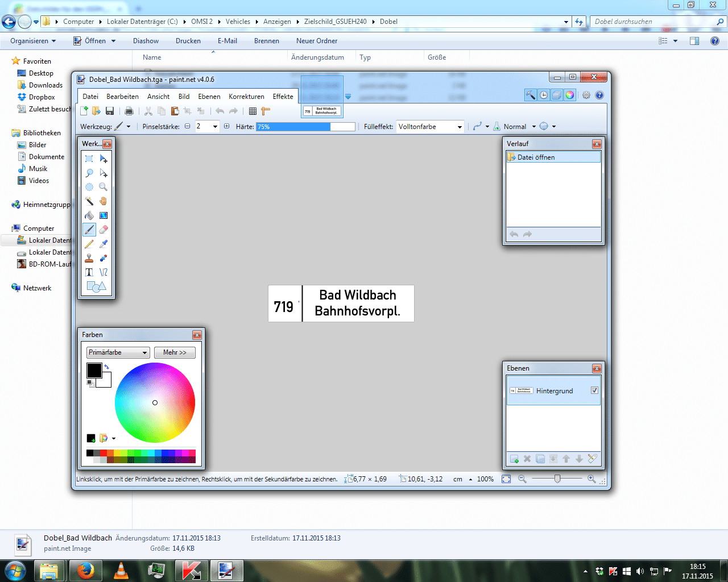
Task: Click the Härte hardness slider bar
Action: coord(305,127)
